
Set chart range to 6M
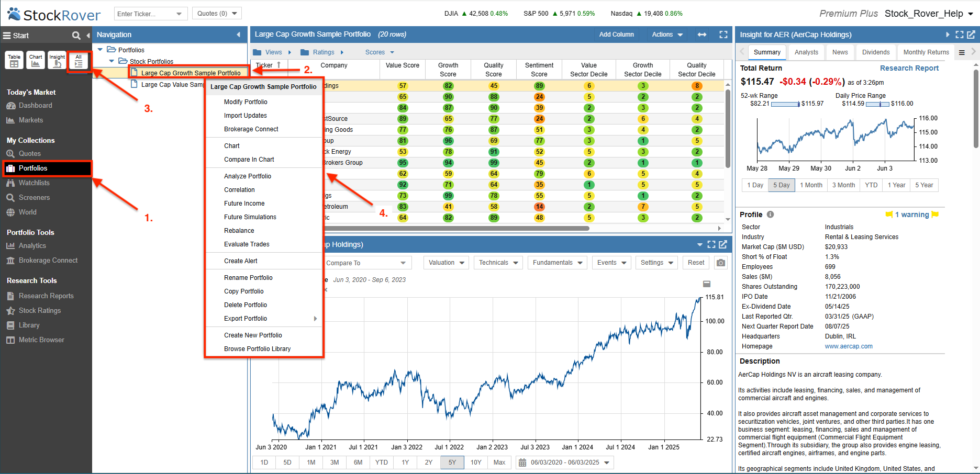[358, 462]
